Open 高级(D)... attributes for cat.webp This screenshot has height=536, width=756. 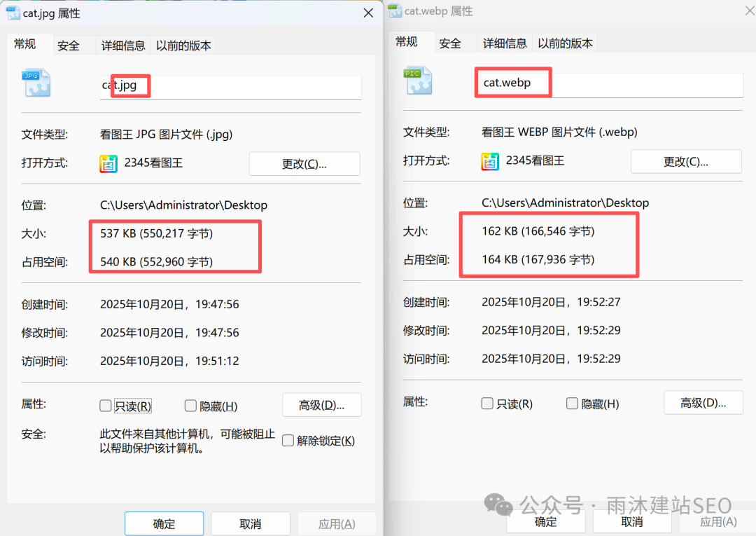click(x=703, y=403)
